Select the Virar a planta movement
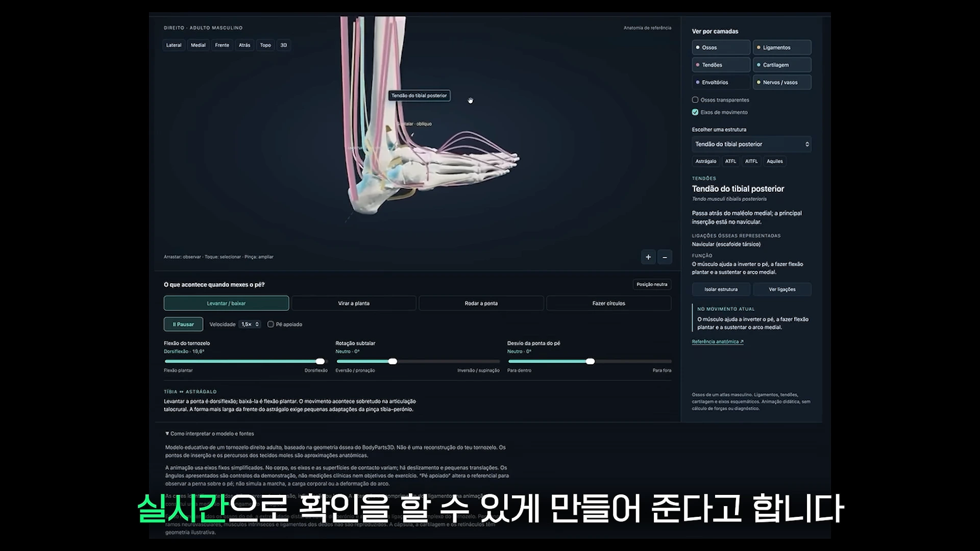 354,303
